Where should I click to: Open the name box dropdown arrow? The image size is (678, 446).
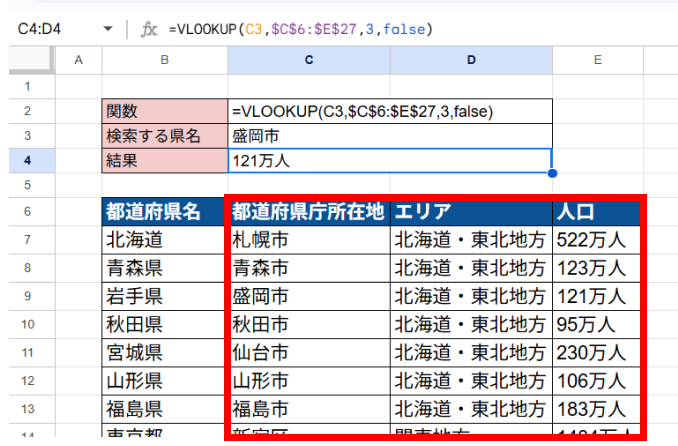pyautogui.click(x=108, y=30)
